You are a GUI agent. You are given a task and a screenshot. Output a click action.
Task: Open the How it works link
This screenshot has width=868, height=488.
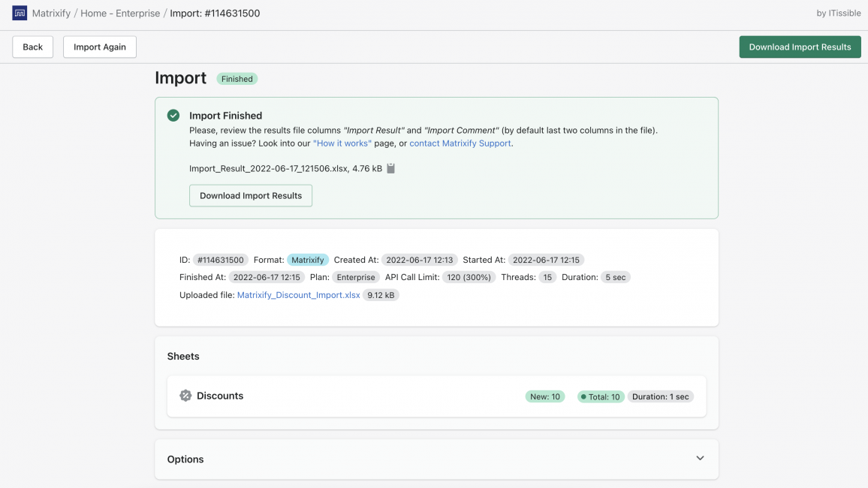pyautogui.click(x=342, y=143)
